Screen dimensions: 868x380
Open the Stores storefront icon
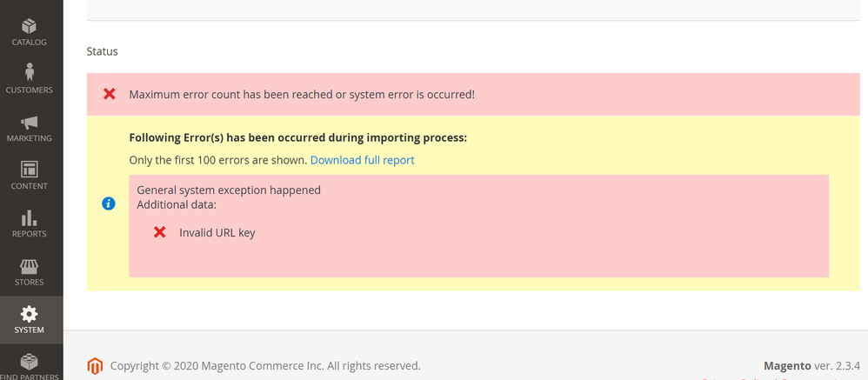point(29,267)
